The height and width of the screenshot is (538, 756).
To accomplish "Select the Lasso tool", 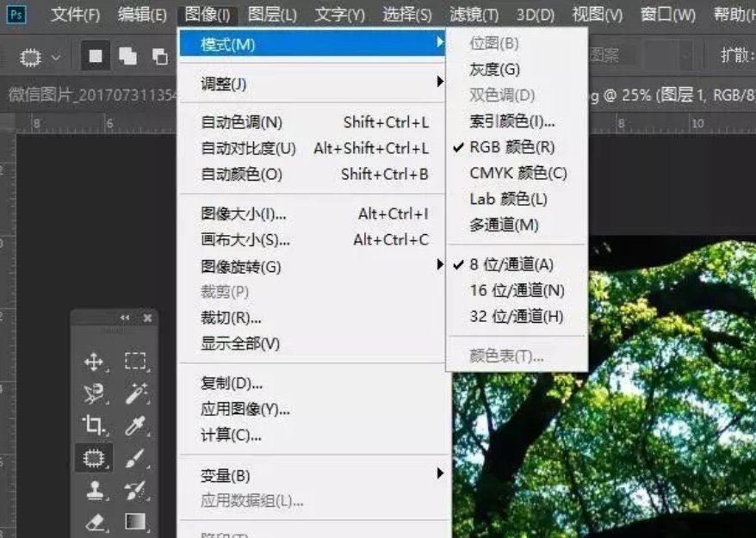I will 94,393.
